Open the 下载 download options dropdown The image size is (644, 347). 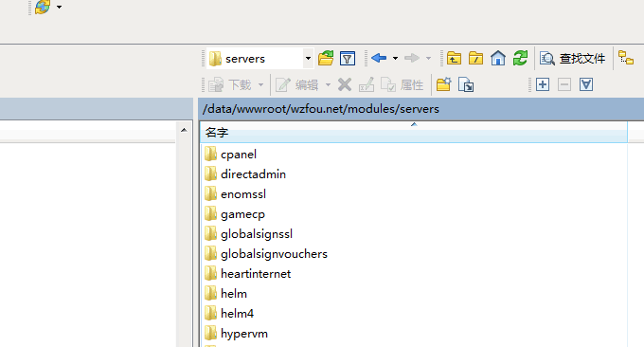(x=260, y=85)
